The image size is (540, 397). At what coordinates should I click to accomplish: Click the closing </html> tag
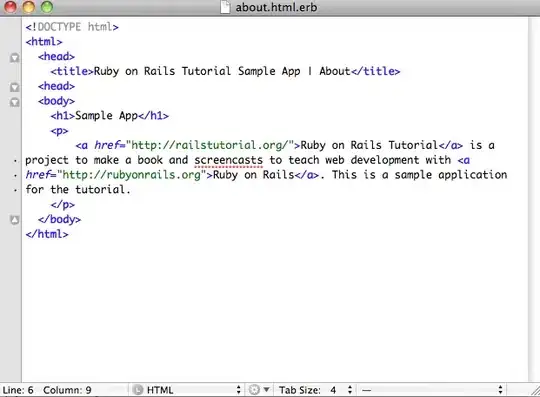47,234
